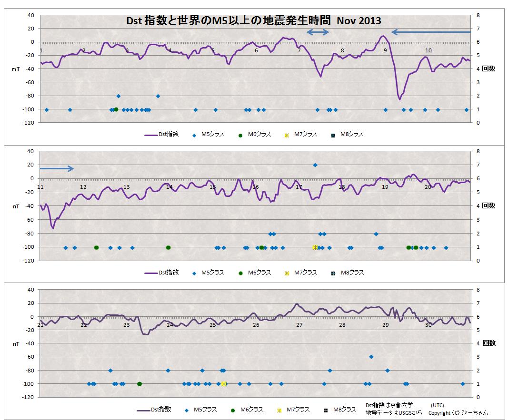Viewport: 508px width, 420px height.
Task: Click the yellow M7 star marker in middle chart
Action: coord(315,247)
